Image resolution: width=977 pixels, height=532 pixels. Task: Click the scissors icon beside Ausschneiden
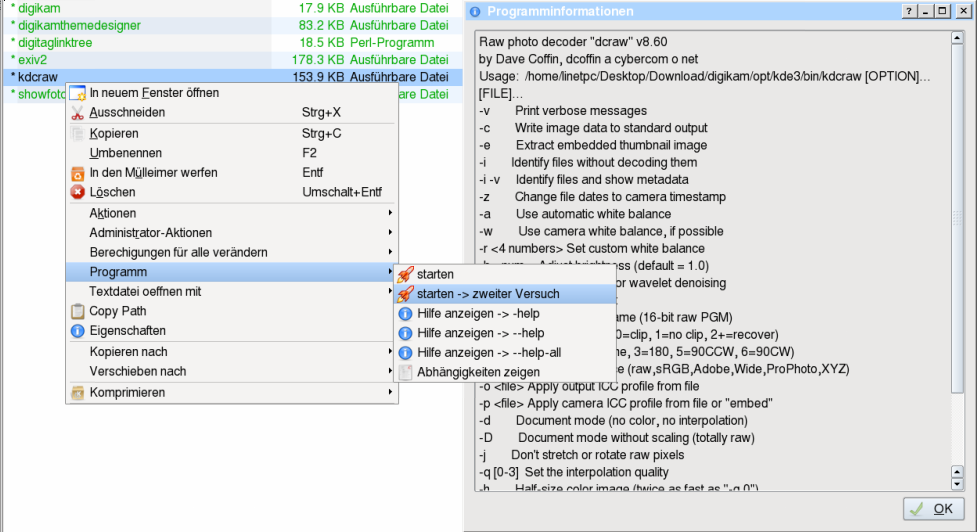[77, 113]
